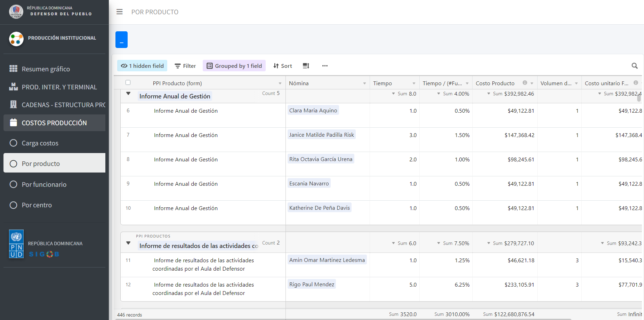Click the PNUD logo

[16, 244]
